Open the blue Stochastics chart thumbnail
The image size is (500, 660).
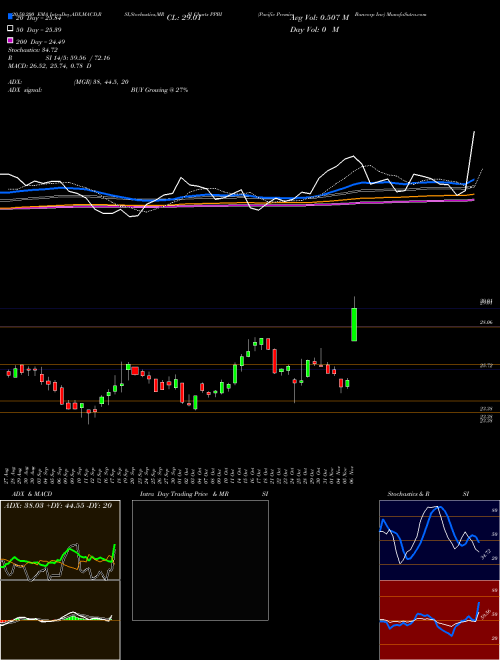(x=439, y=540)
